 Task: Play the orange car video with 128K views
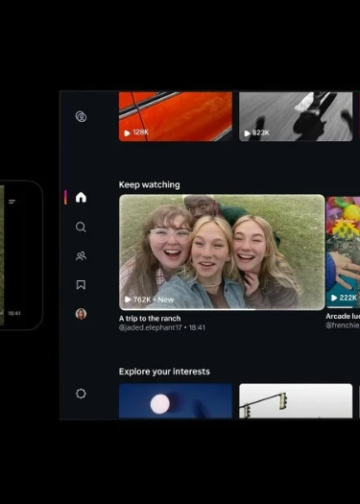coord(175,116)
